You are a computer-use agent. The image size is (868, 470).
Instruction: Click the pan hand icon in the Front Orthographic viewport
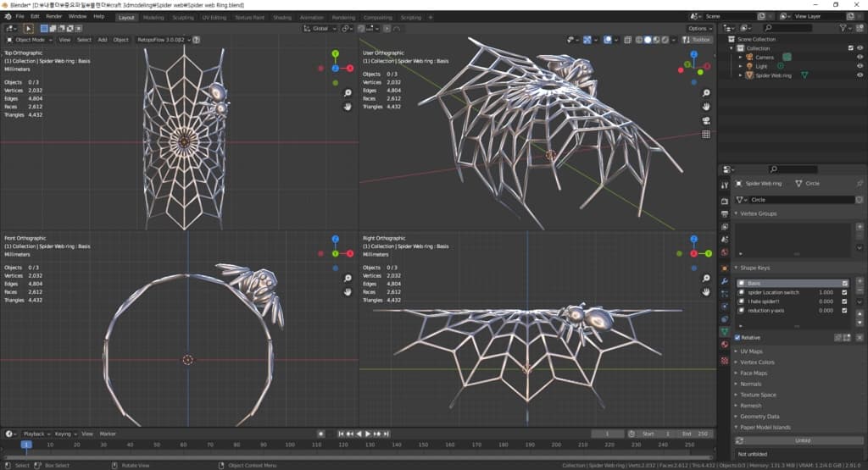[x=348, y=292]
